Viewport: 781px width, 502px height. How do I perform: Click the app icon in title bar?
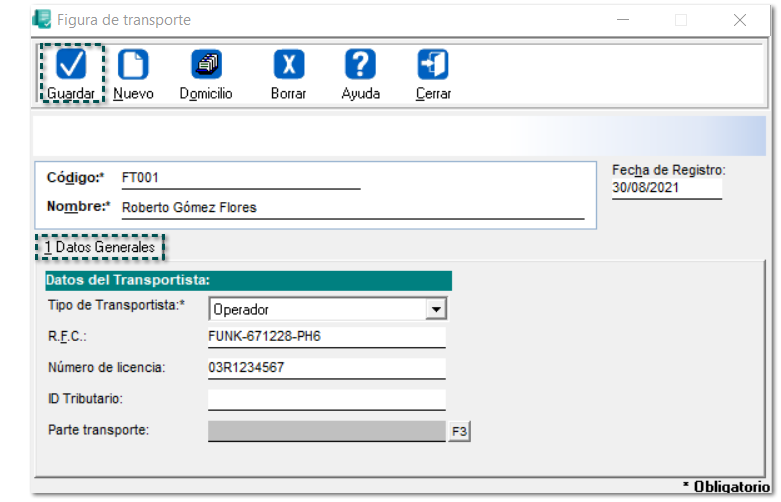tap(42, 19)
